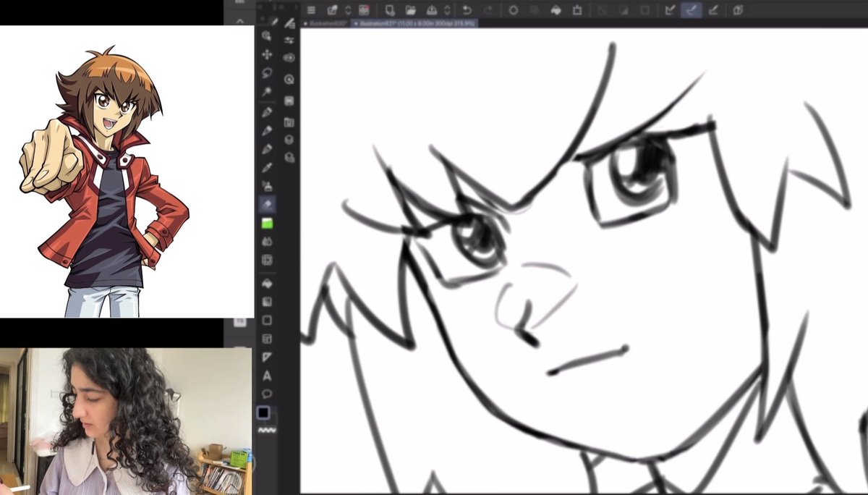
Task: Click the Jaden reference image
Action: point(106,181)
